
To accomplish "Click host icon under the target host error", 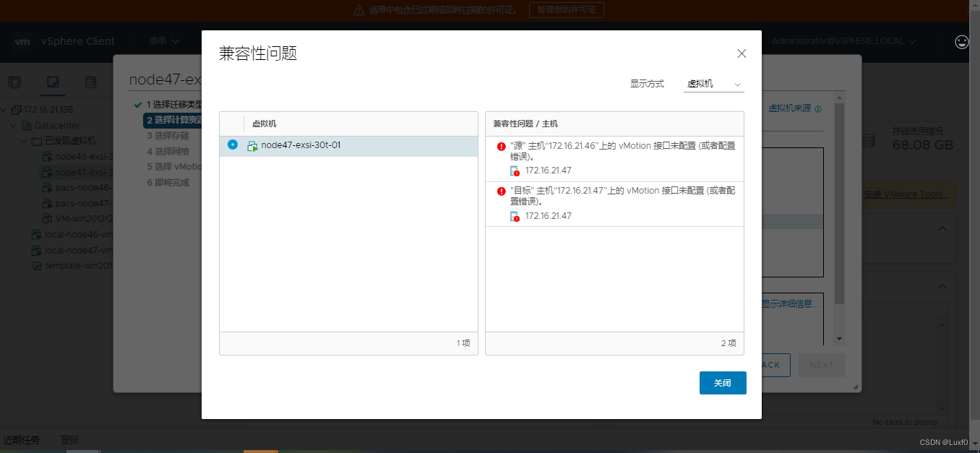I will pyautogui.click(x=515, y=217).
